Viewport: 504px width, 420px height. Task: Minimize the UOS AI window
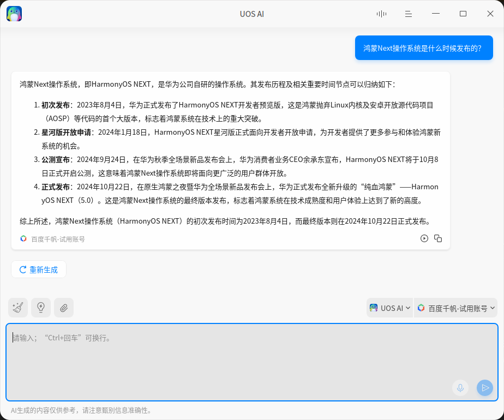tap(435, 14)
